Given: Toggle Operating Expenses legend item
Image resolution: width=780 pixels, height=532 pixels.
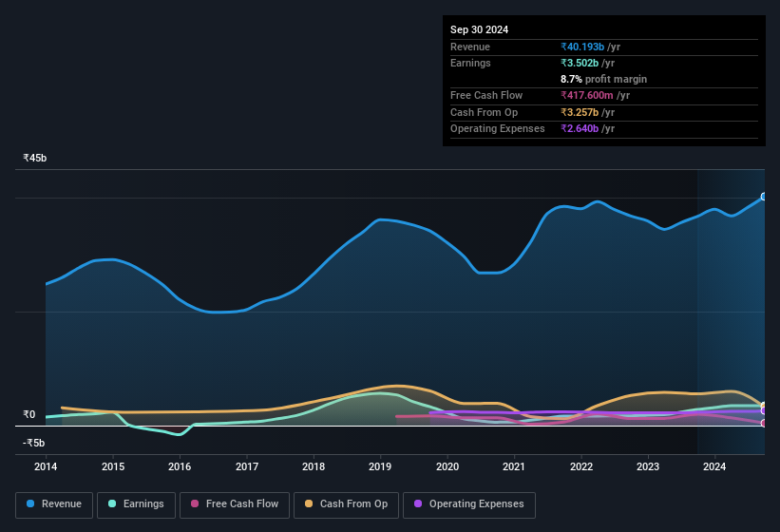Looking at the screenshot, I should [468, 504].
